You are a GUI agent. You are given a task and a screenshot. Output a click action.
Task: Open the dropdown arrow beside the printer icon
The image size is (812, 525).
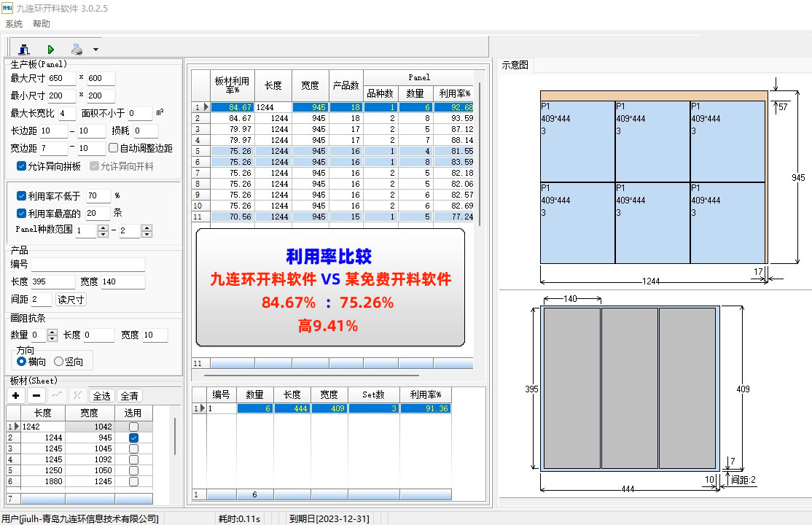[95, 50]
